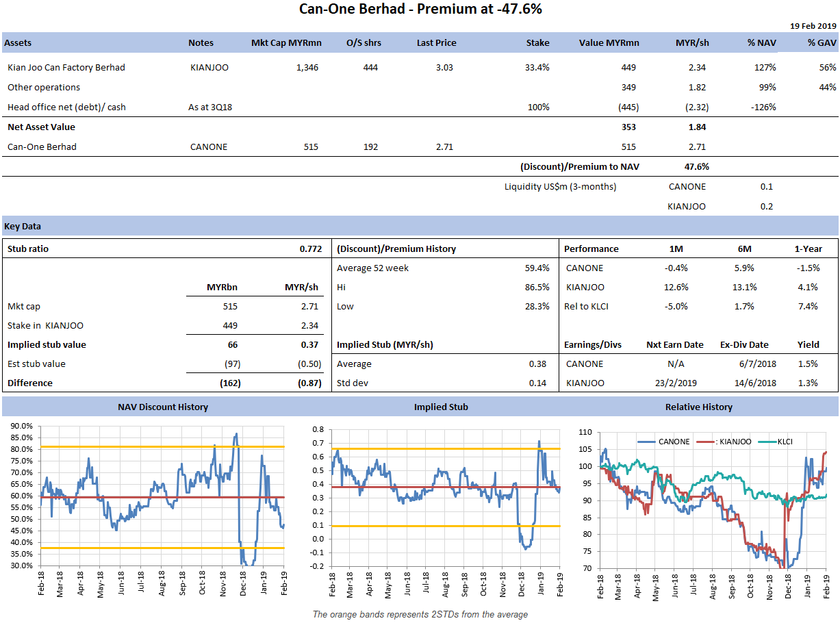The image size is (840, 623).
Task: Click the Mkt Cap MYRmn column header
Action: [x=286, y=42]
